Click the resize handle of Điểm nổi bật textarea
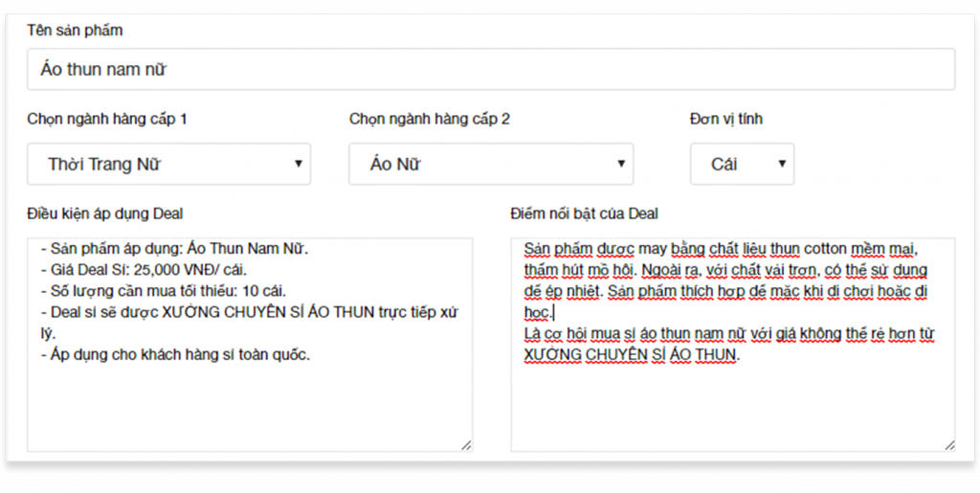This screenshot has height=493, width=980. [x=948, y=445]
